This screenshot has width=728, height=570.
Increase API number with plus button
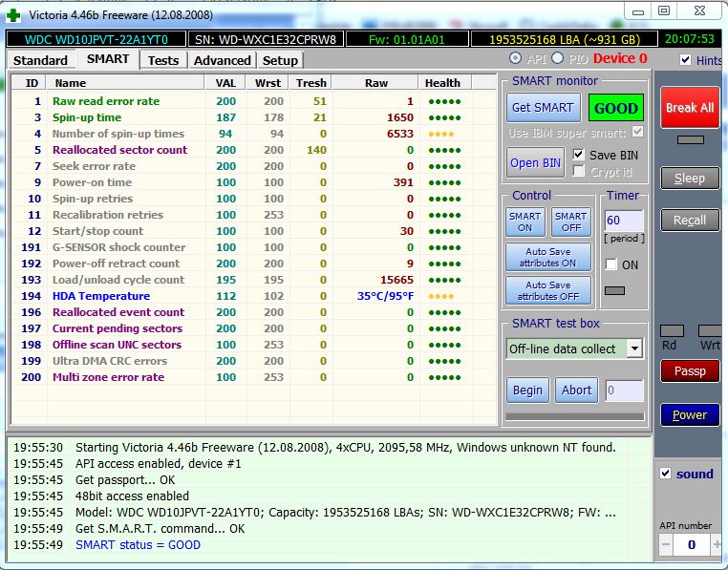point(717,544)
